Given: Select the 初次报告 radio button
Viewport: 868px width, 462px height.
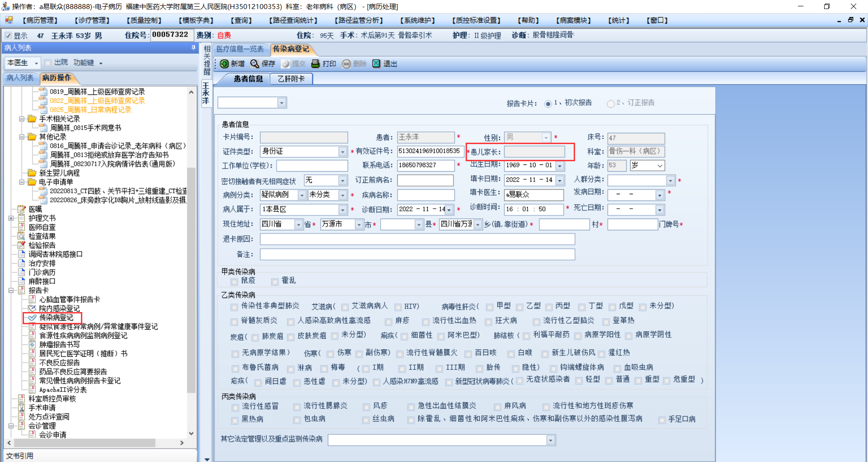Looking at the screenshot, I should click(x=548, y=103).
